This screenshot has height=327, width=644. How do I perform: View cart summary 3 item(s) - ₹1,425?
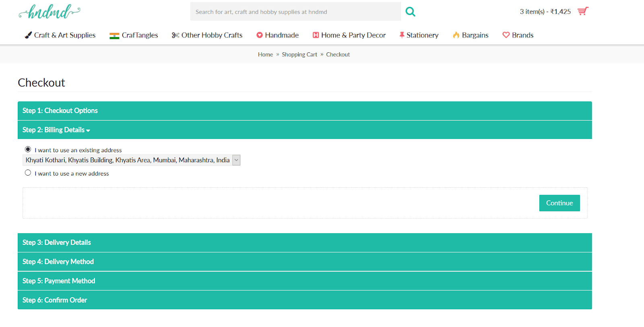click(x=545, y=12)
